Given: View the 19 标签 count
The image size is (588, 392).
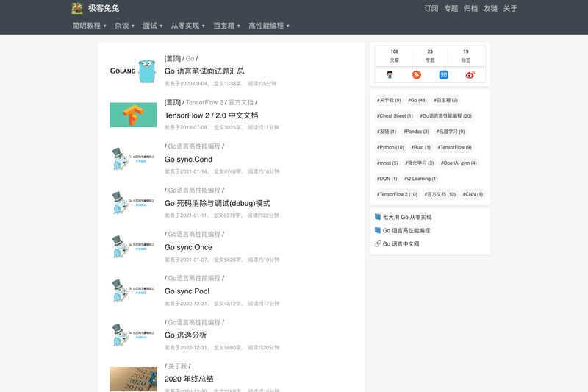Looking at the screenshot, I should (466, 55).
